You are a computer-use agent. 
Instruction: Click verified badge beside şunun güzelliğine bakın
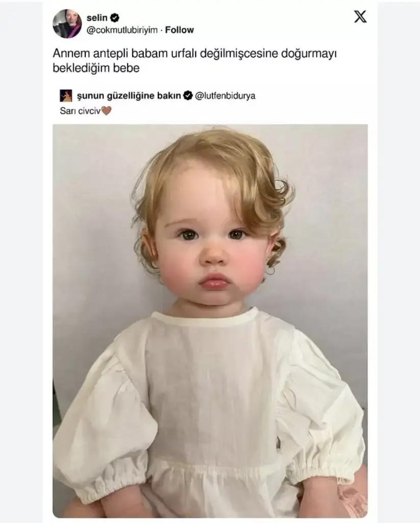pos(188,96)
